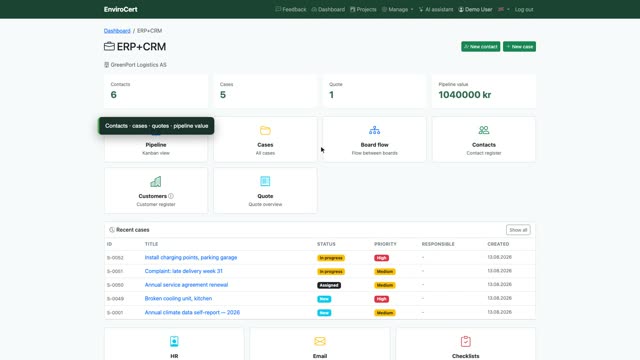Screen dimensions: 640x360
Task: Click the EnviroCert logo
Action: point(120,9)
